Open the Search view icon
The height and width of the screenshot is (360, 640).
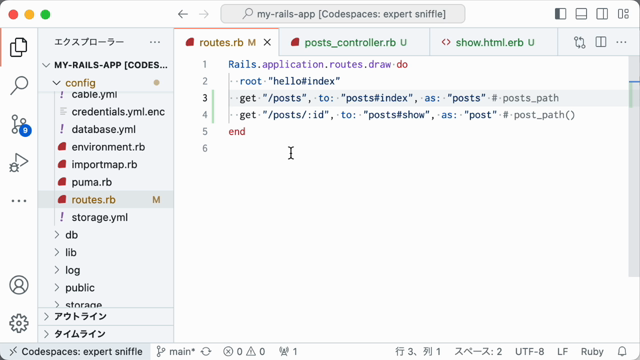[19, 85]
